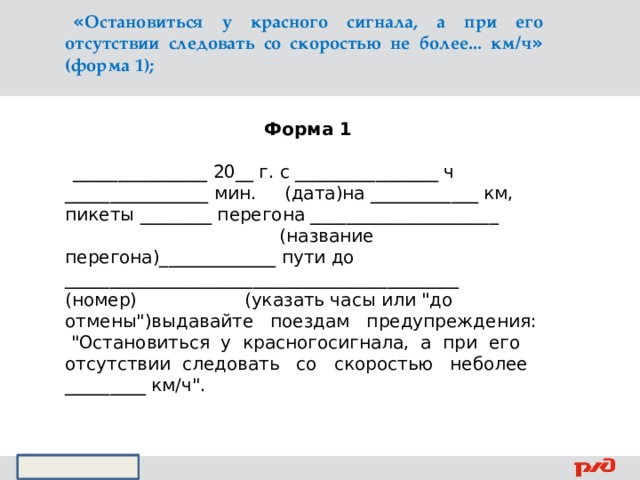Viewport: 640px width, 480px height.
Task: Click the blank line before 'км/ч".'
Action: click(106, 394)
